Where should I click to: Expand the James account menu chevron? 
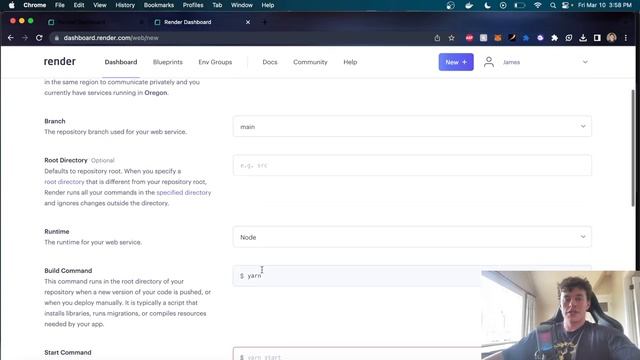585,62
